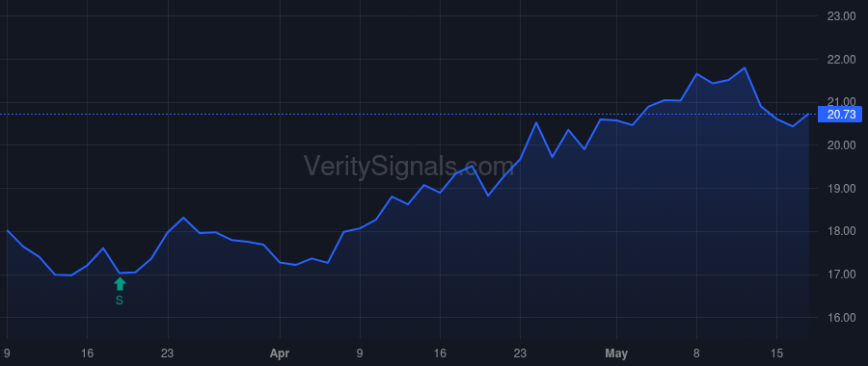Screen dimensions: 868x366
Task: Select the blue 20.73 current price tag
Action: coord(841,115)
